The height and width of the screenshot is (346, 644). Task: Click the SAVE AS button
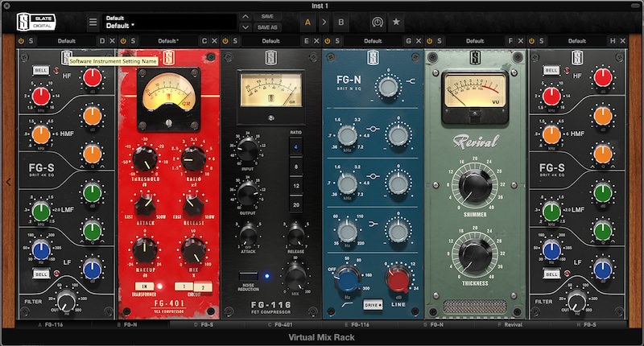268,27
